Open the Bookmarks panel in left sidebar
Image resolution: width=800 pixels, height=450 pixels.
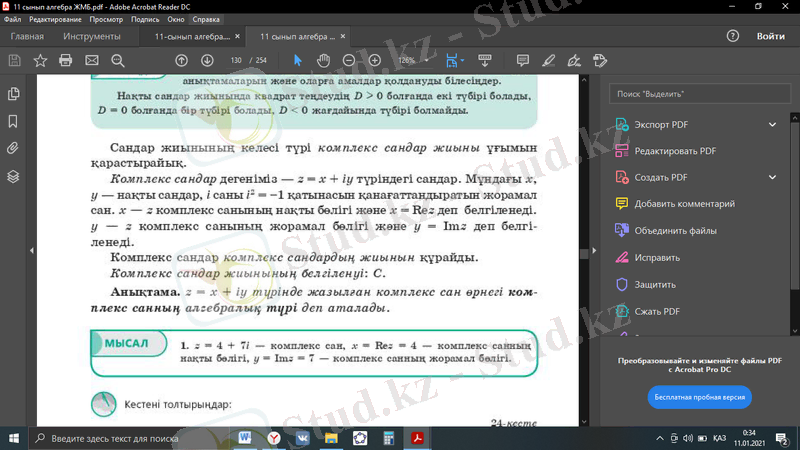coord(13,121)
